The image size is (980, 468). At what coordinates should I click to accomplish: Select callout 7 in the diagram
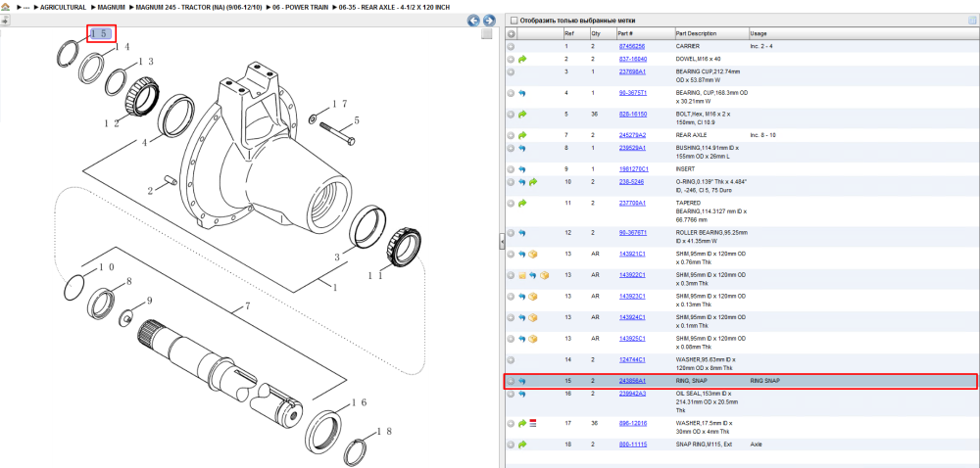[247, 306]
